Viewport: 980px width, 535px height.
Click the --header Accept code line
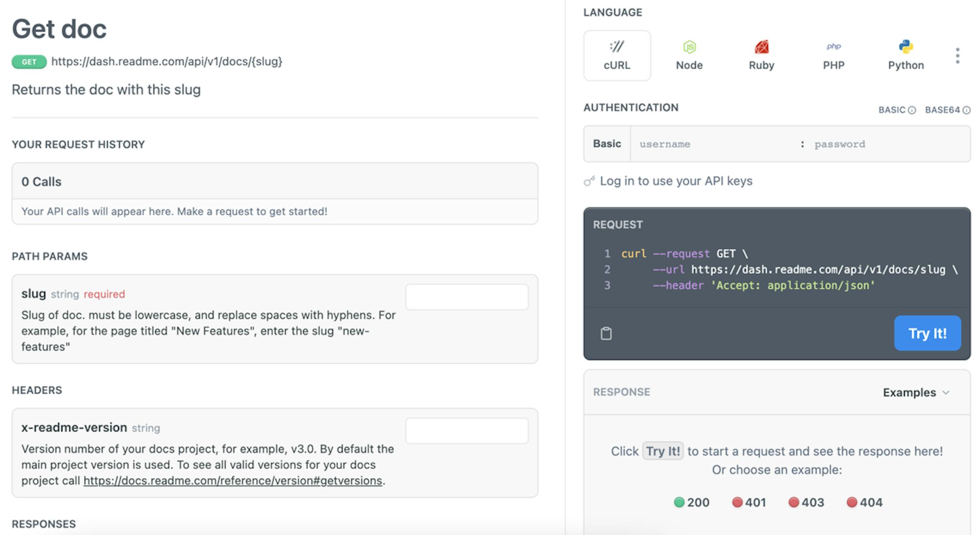click(764, 286)
